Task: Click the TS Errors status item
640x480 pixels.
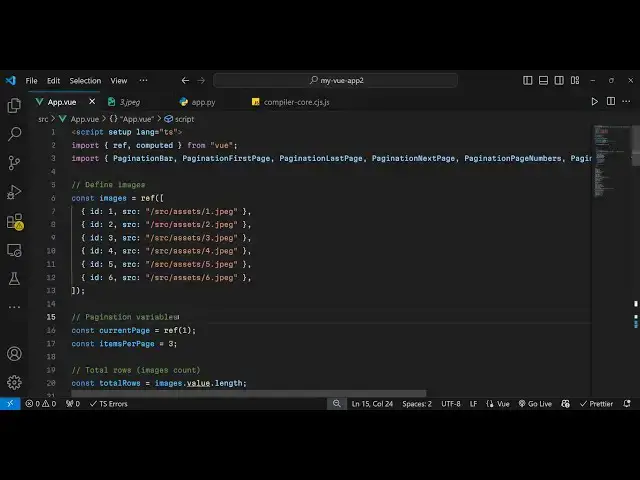Action: tap(109, 404)
